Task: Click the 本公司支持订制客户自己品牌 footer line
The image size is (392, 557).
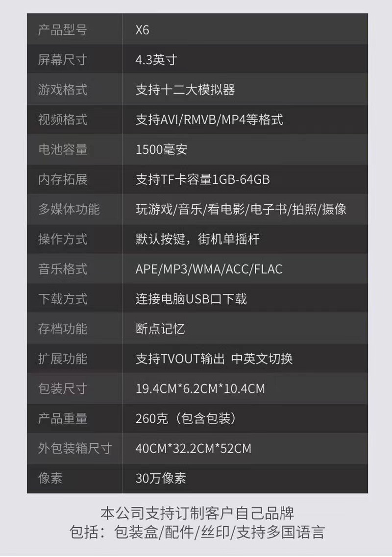Action: click(197, 513)
